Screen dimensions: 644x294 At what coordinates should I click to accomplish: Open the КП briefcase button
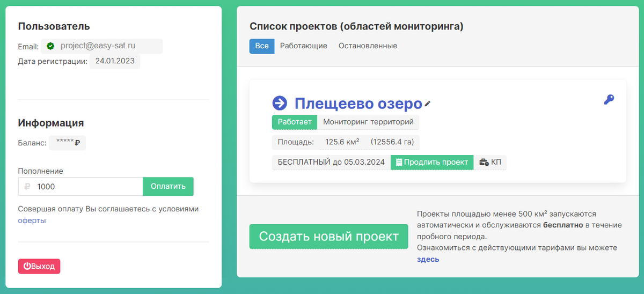click(490, 162)
